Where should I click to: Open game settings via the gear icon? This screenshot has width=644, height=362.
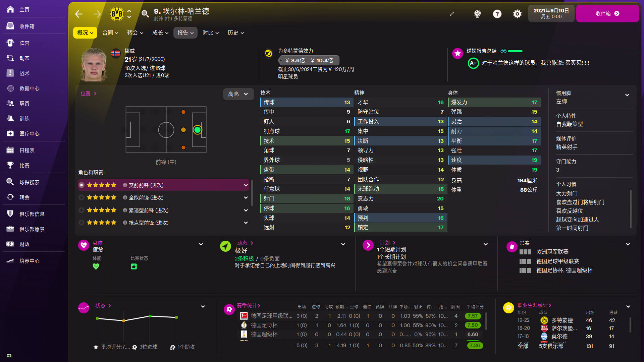pos(517,14)
